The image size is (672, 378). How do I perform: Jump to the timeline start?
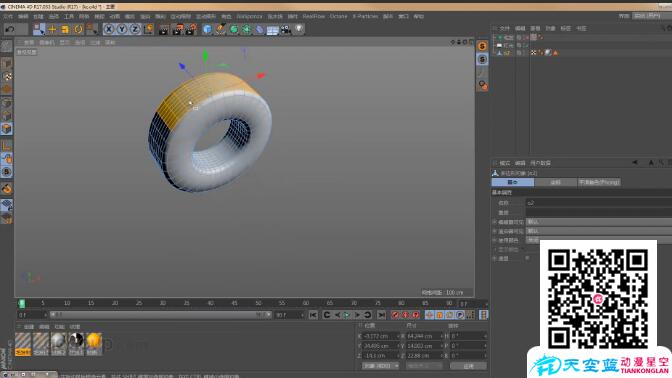(313, 315)
